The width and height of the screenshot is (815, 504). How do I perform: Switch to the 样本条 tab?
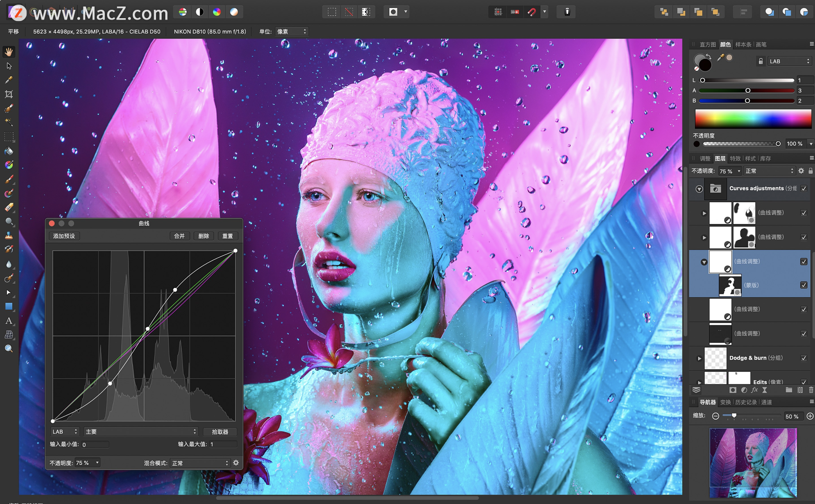743,45
